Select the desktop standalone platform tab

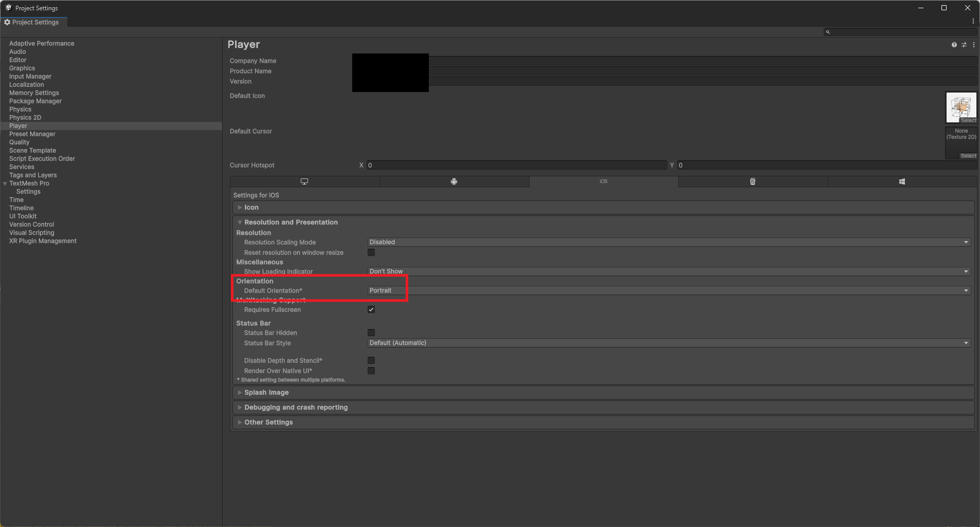pos(304,181)
